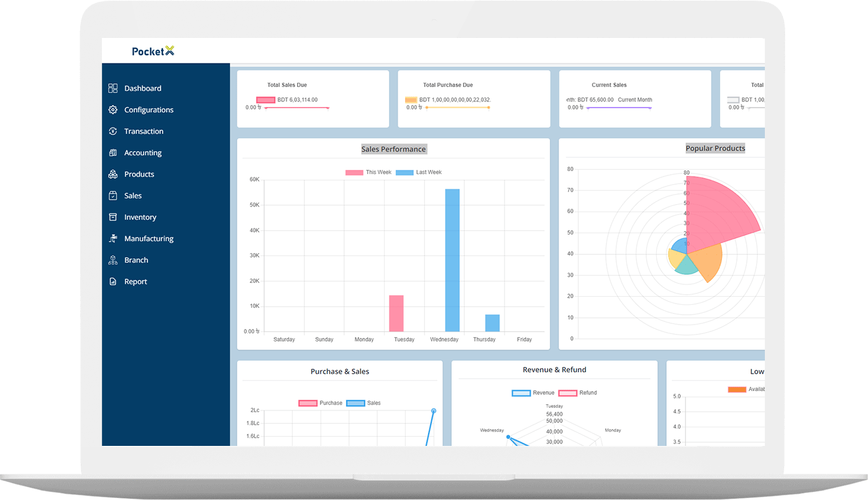This screenshot has width=868, height=500.
Task: Click the Current Month legend label
Action: pos(635,100)
